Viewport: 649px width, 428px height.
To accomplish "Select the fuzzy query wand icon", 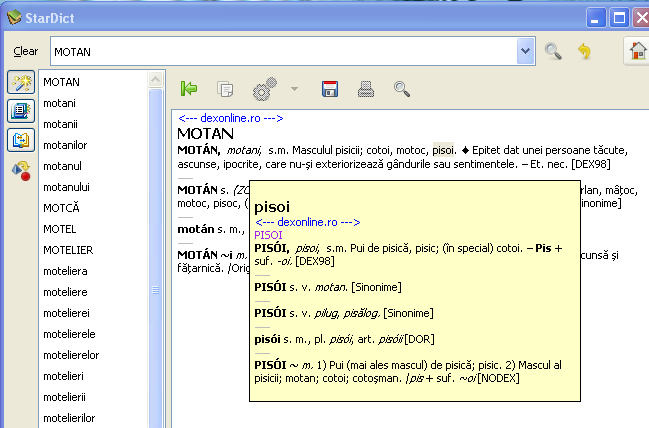I will (21, 82).
